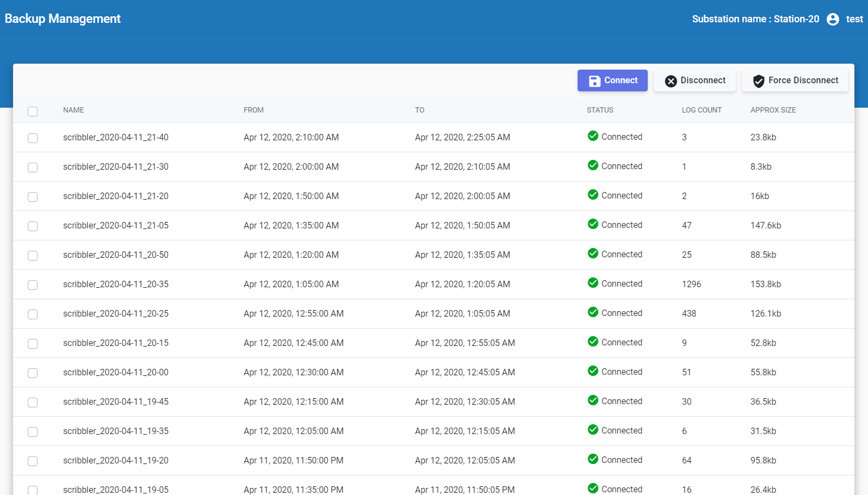Check the box for scribbler_2020-04-11_20-50
Viewport: 868px width, 495px height.
[x=33, y=256]
